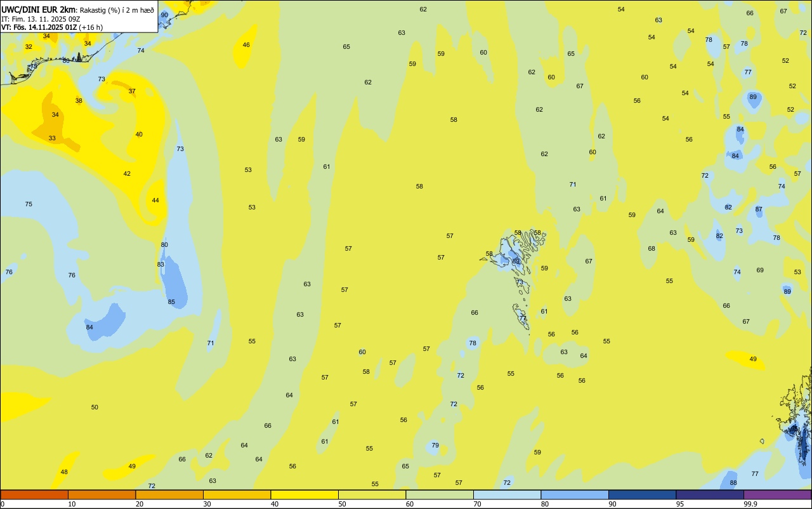Click the "IT: Fim. 13. 11. 2025 09Z" line

coord(41,18)
